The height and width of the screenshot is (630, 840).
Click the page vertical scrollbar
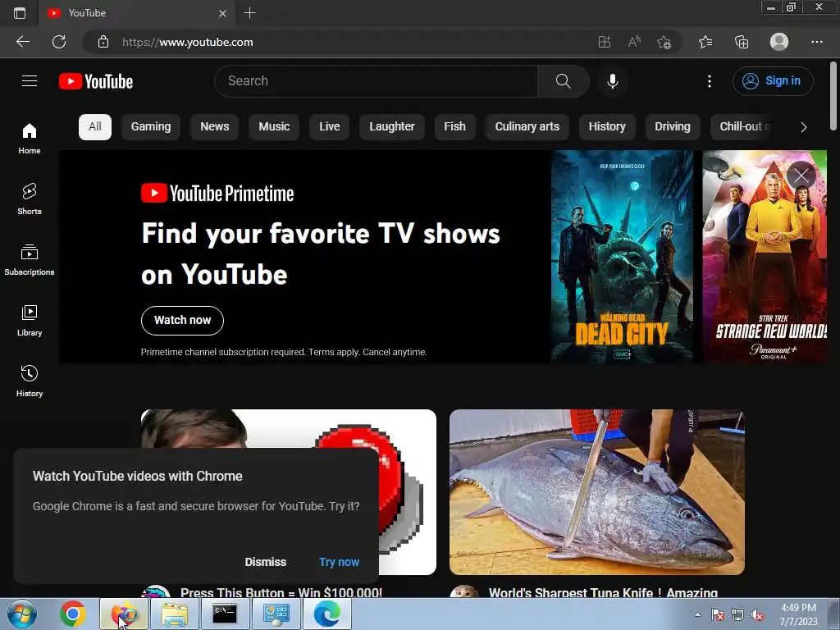click(833, 97)
